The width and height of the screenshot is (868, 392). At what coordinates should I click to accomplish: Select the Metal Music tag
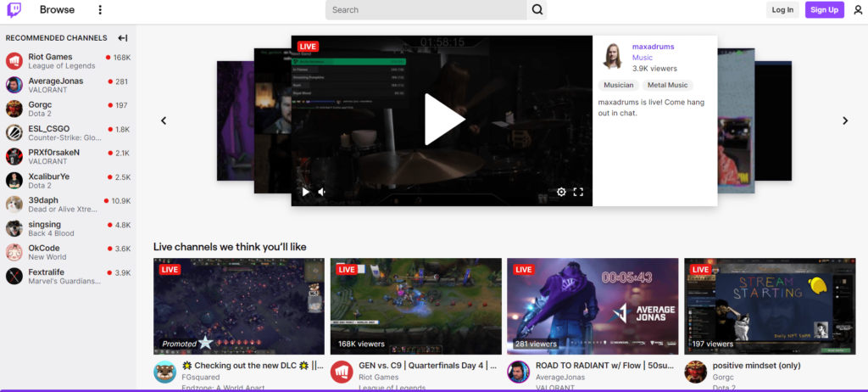point(668,86)
